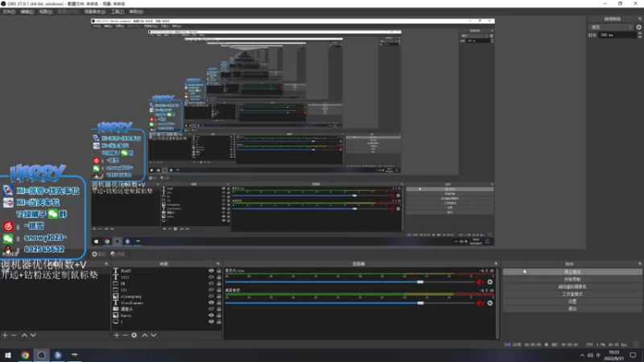Screen dimensions: 644x362
Task: Mute the 桌面音频 channel with its speaker icon
Action: point(480,303)
